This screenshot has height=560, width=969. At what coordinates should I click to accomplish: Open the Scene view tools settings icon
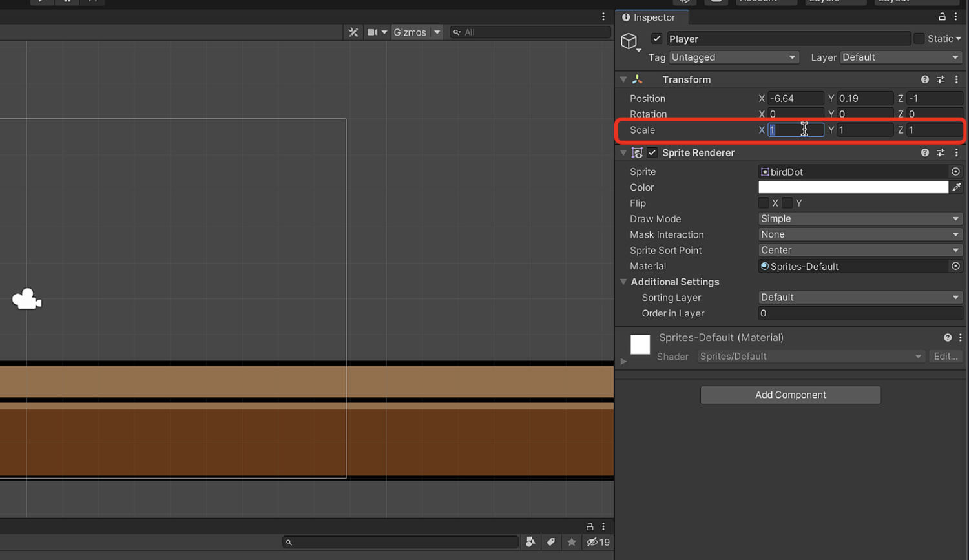coord(353,32)
